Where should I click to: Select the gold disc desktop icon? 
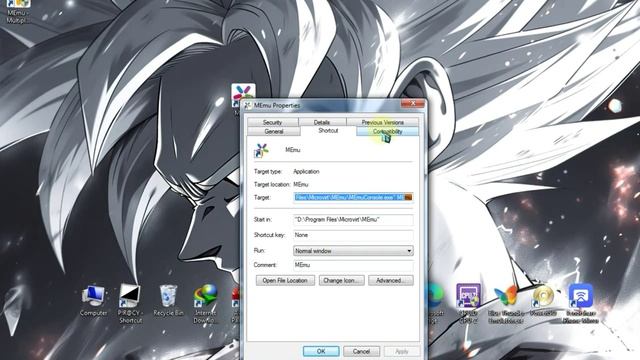(543, 301)
